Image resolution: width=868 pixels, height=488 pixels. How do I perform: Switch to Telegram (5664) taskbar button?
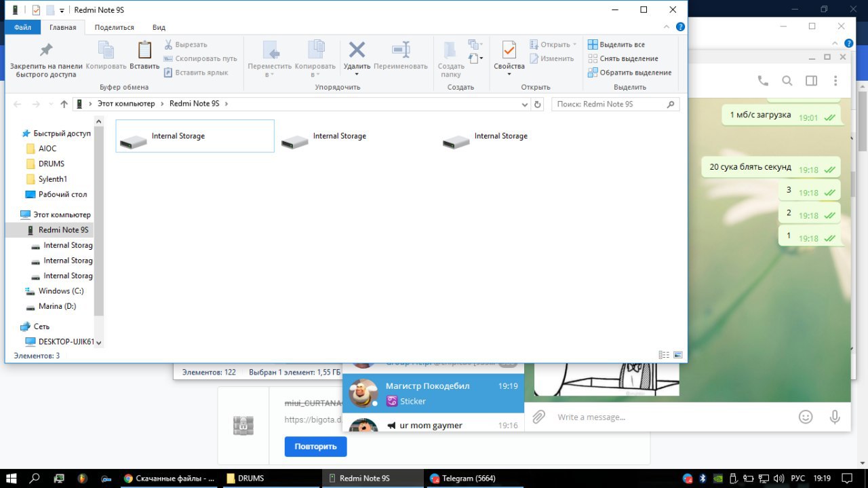(475, 478)
